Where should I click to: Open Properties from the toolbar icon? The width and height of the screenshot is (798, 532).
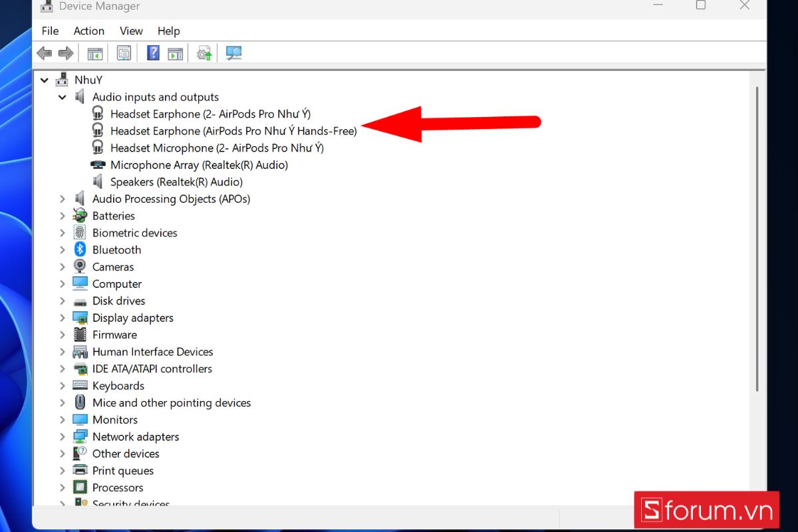coord(124,53)
